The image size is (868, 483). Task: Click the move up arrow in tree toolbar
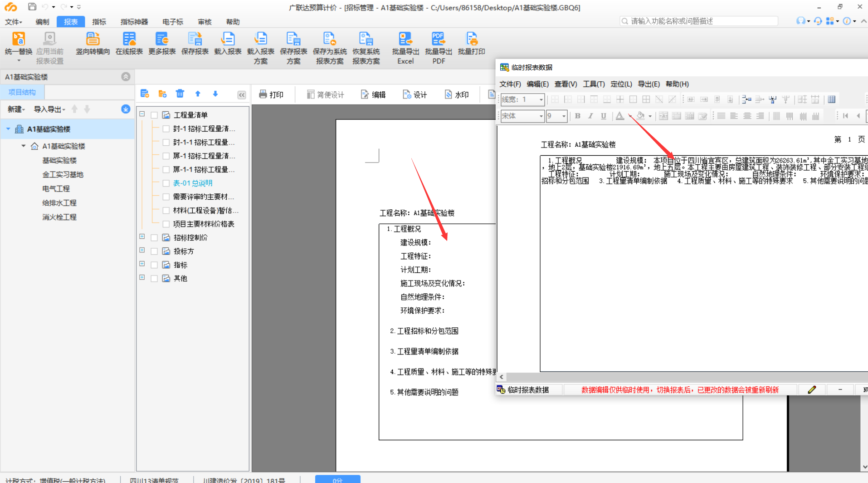pyautogui.click(x=198, y=94)
